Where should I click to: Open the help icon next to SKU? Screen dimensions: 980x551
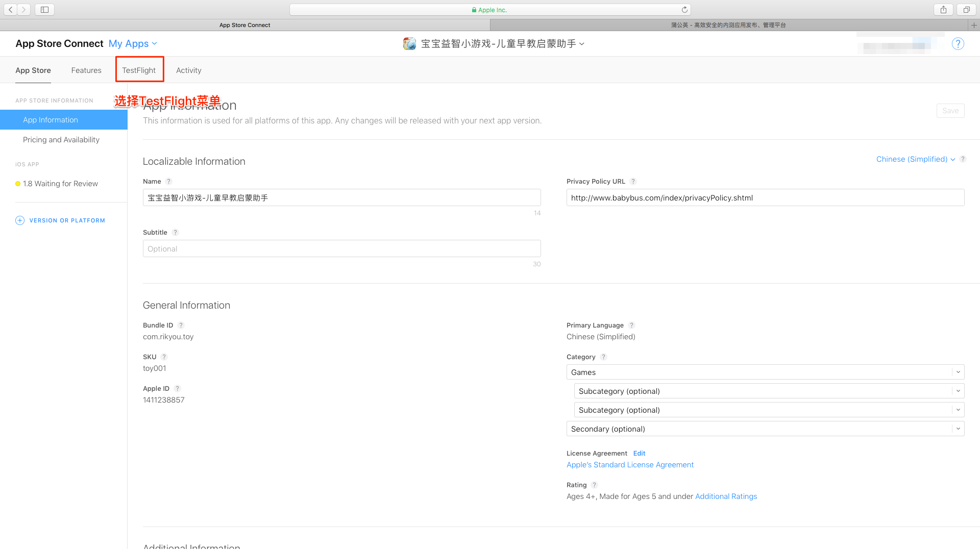tap(164, 357)
